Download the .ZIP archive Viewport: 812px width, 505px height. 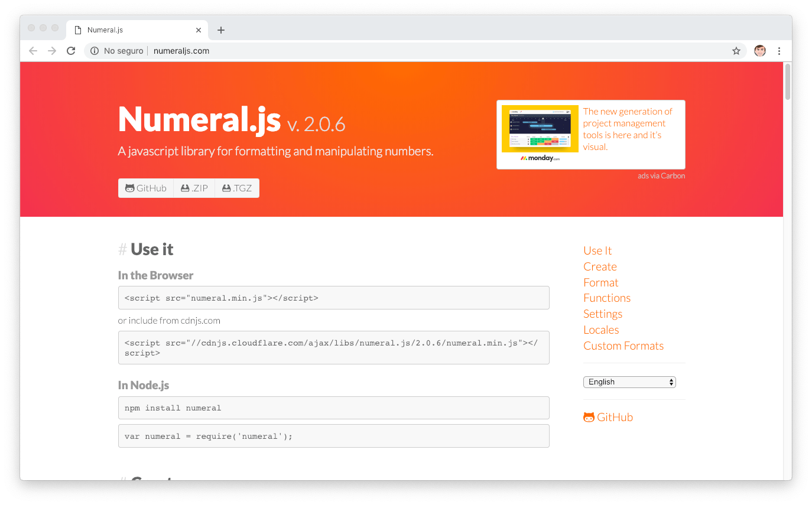pyautogui.click(x=194, y=188)
